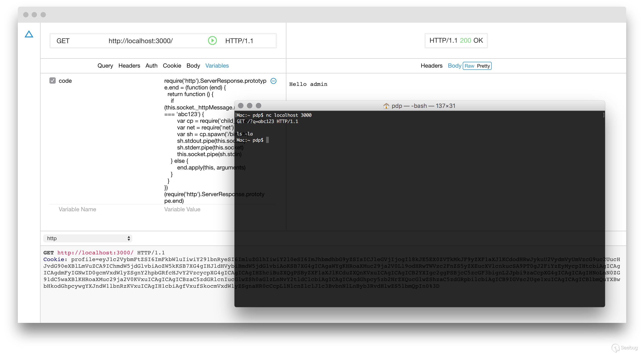This screenshot has height=354, width=644.
Task: Open the request Headers tab
Action: (x=129, y=66)
